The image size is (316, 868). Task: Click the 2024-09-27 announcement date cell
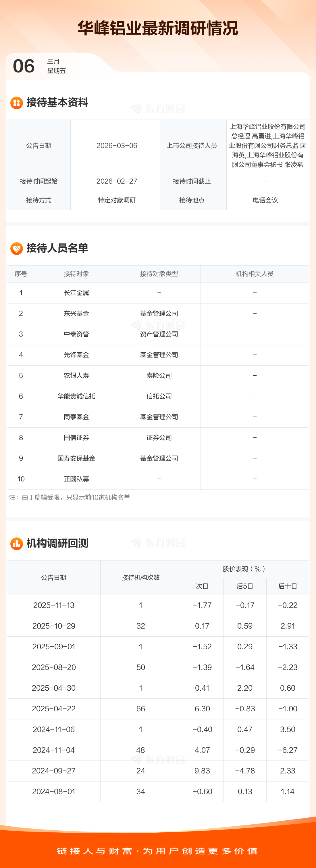(53, 771)
